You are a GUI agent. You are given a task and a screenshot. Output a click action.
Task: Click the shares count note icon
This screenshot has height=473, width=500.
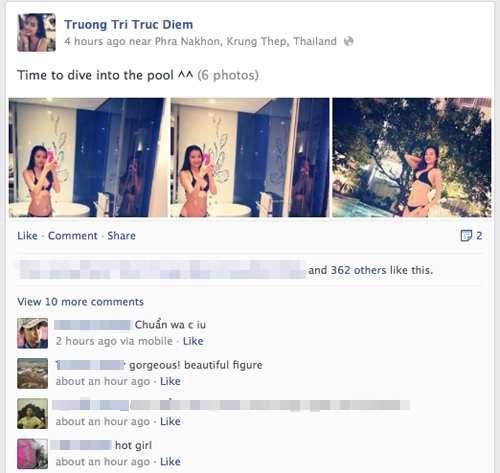coord(466,236)
